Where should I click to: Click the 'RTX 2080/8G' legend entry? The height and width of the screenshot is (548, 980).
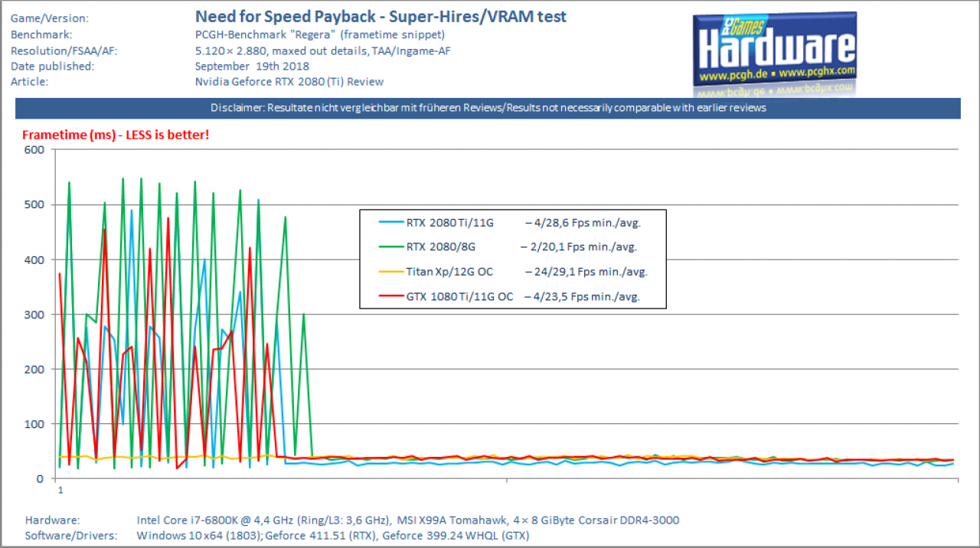(442, 247)
